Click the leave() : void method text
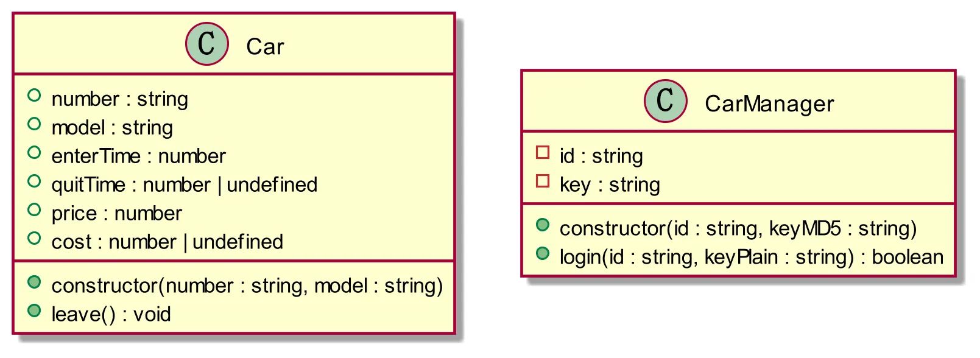 coord(111,314)
